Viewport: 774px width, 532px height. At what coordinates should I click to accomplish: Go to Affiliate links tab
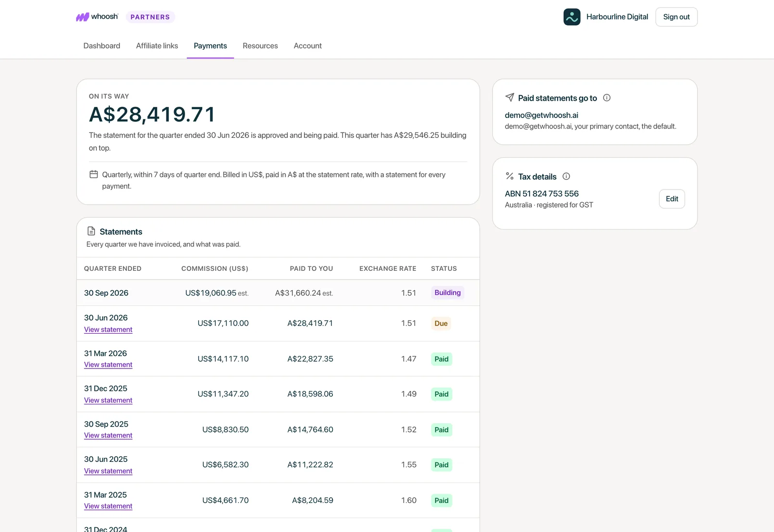[x=157, y=46]
